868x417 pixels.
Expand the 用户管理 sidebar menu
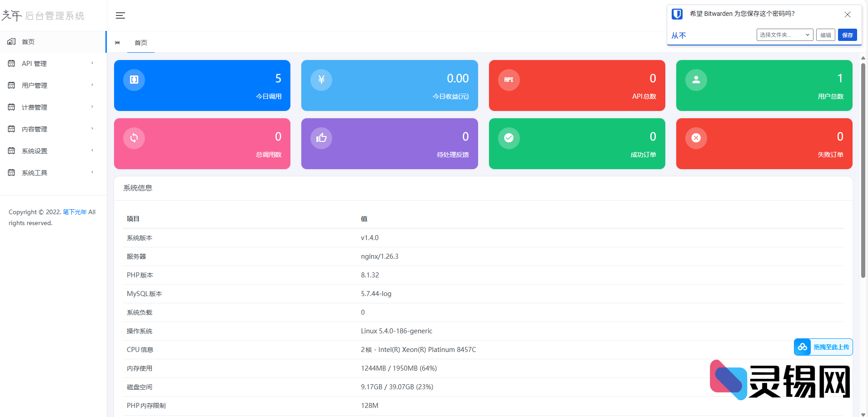tap(53, 85)
